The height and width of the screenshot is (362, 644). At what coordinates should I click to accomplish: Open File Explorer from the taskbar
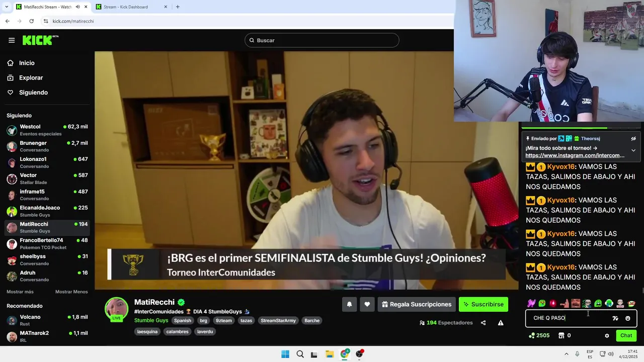tap(330, 354)
